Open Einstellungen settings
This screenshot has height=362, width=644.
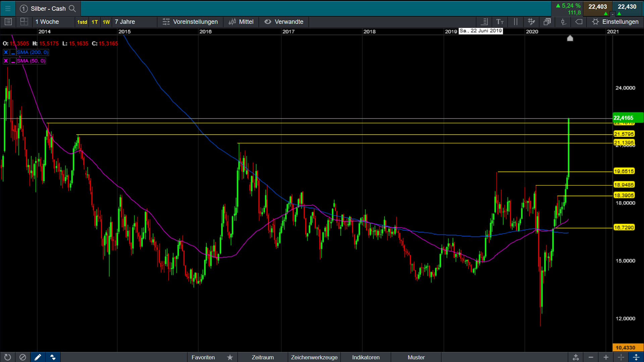pyautogui.click(x=615, y=22)
